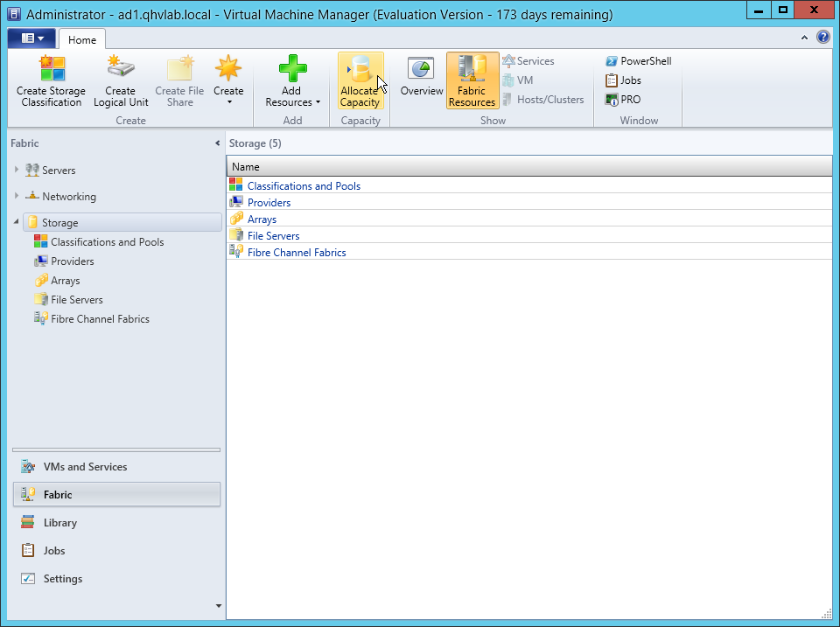Toggle Fabric Resources show button

(472, 81)
